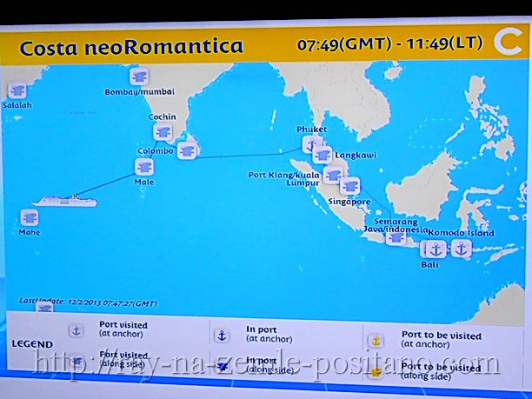Click the 'Phuket' label
532x399 pixels.
tap(312, 130)
